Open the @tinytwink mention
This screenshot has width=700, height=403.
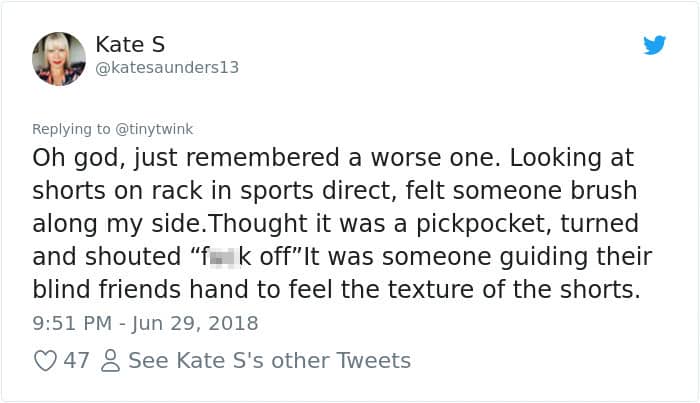pos(152,128)
